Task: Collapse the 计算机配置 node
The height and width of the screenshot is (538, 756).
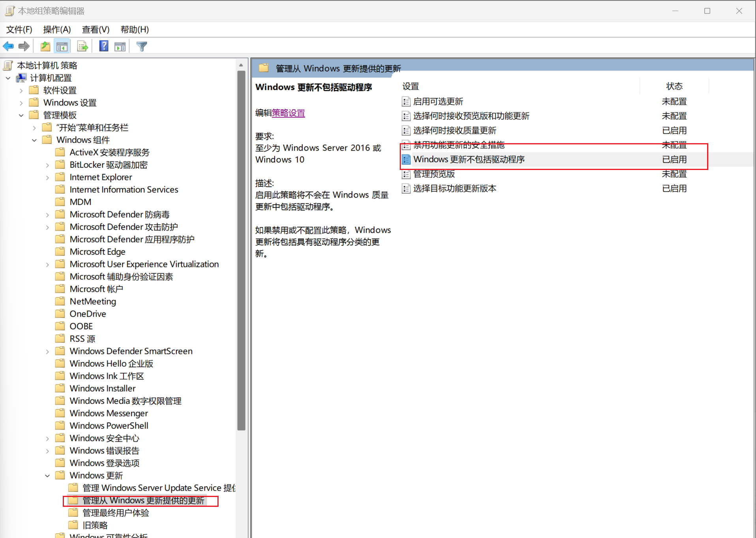Action: coord(8,78)
